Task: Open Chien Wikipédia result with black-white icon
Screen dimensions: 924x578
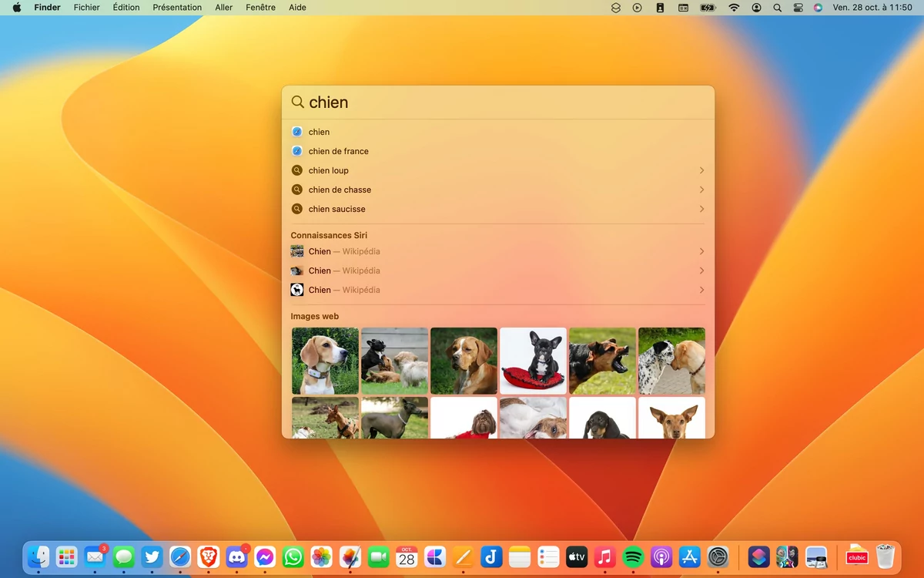Action: pos(498,290)
